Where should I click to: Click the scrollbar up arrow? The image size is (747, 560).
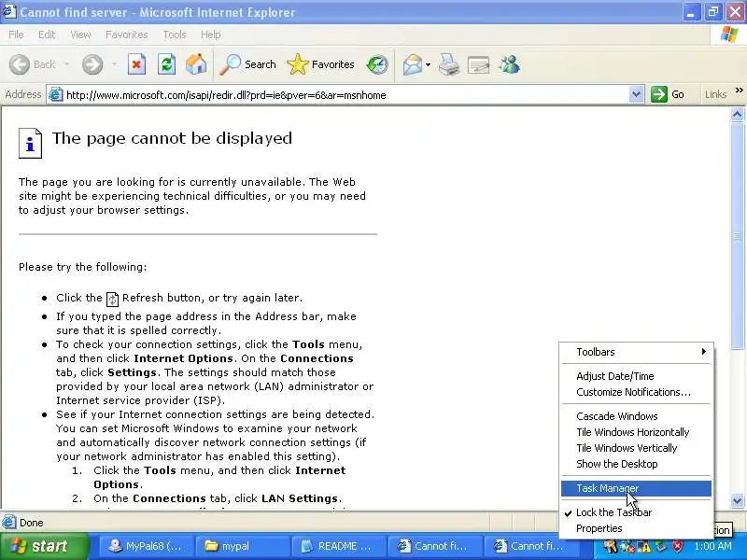click(737, 114)
